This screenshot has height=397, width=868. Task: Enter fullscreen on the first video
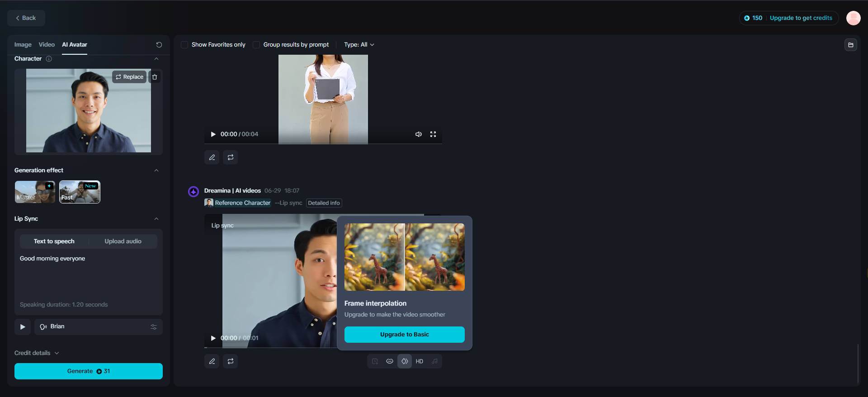(433, 134)
